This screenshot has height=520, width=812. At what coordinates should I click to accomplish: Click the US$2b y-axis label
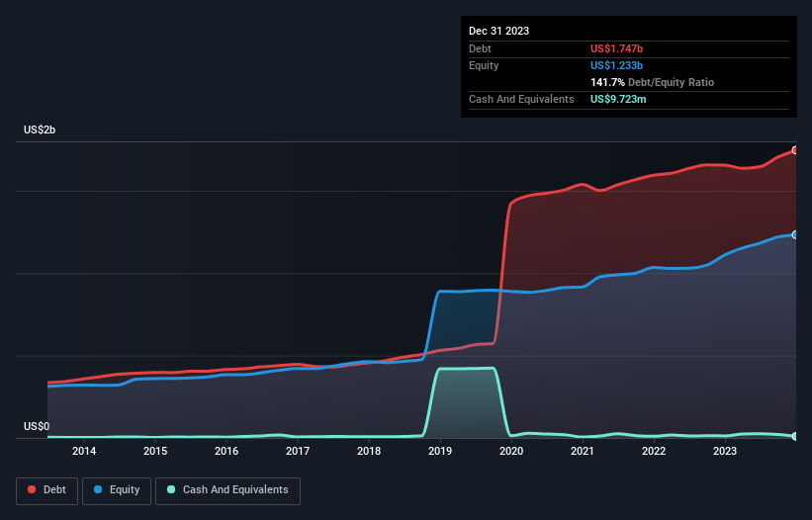coord(40,130)
